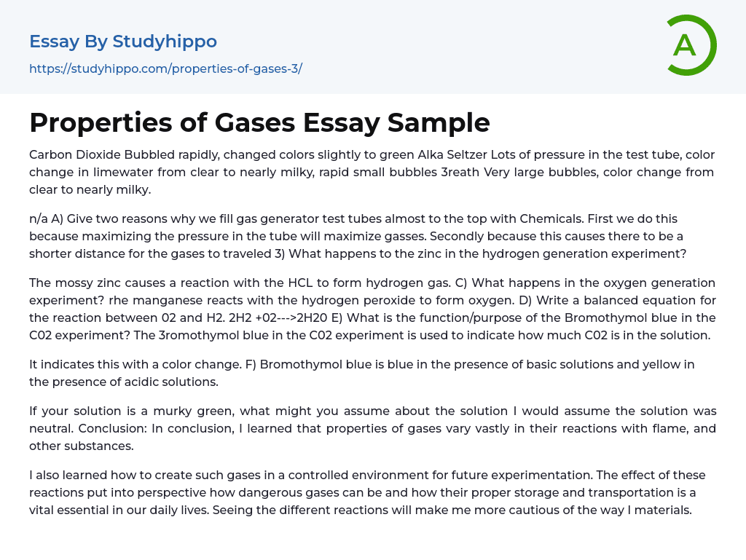
Task: Click the "Properties of Gases Essay Sample" title
Action: (x=259, y=122)
